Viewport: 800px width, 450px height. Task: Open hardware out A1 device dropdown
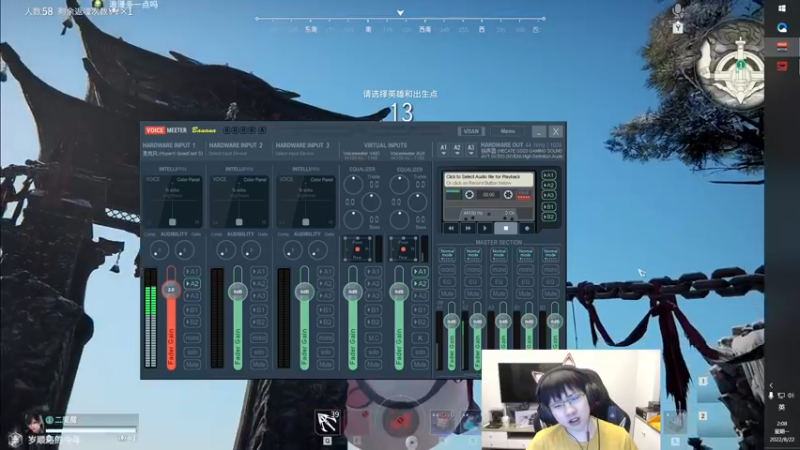[x=443, y=149]
